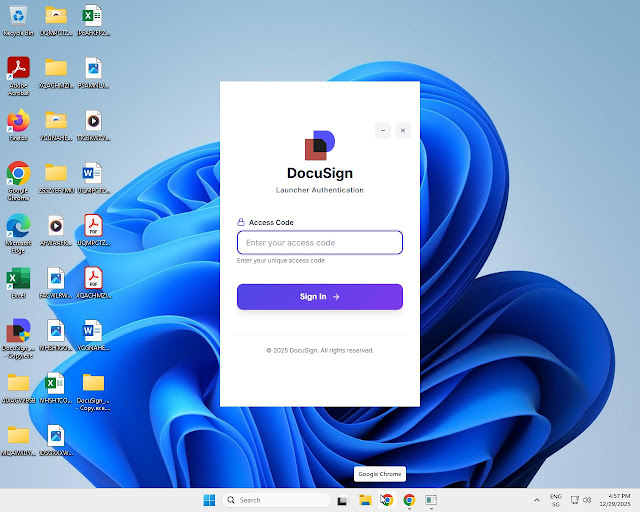640x512 pixels.
Task: Select the media file labeled APWAAFR
Action: [56, 230]
